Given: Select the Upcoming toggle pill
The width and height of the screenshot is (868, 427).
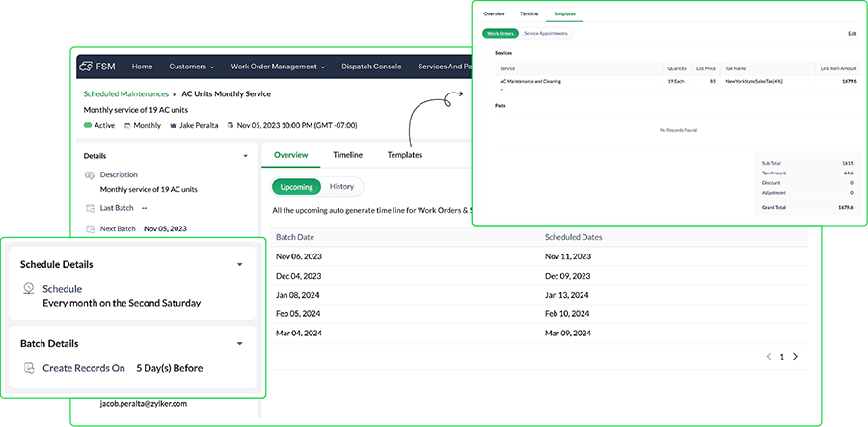Looking at the screenshot, I should point(296,186).
